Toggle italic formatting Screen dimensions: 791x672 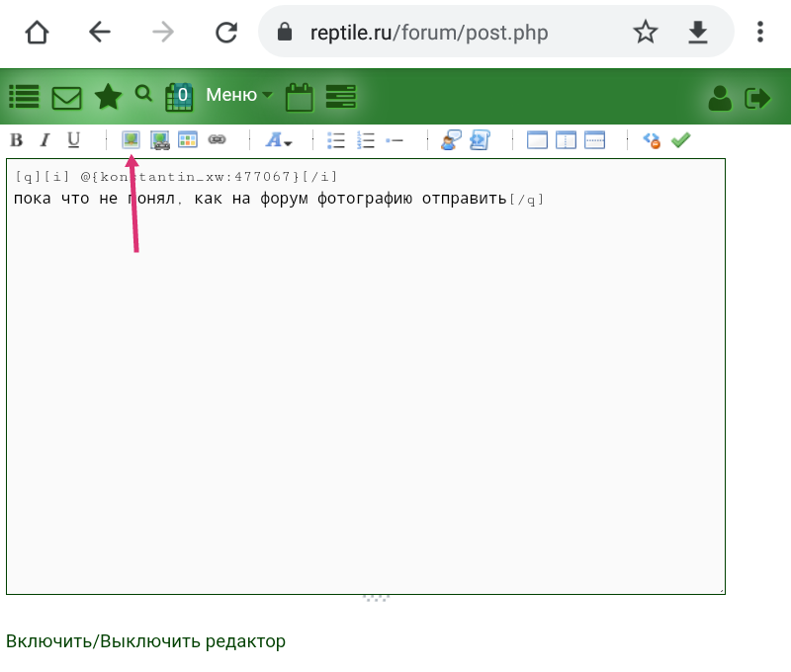tap(44, 140)
